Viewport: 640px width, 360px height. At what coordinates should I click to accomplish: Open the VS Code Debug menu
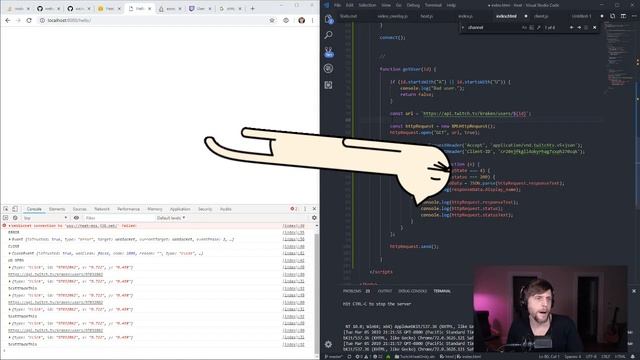pyautogui.click(x=413, y=5)
